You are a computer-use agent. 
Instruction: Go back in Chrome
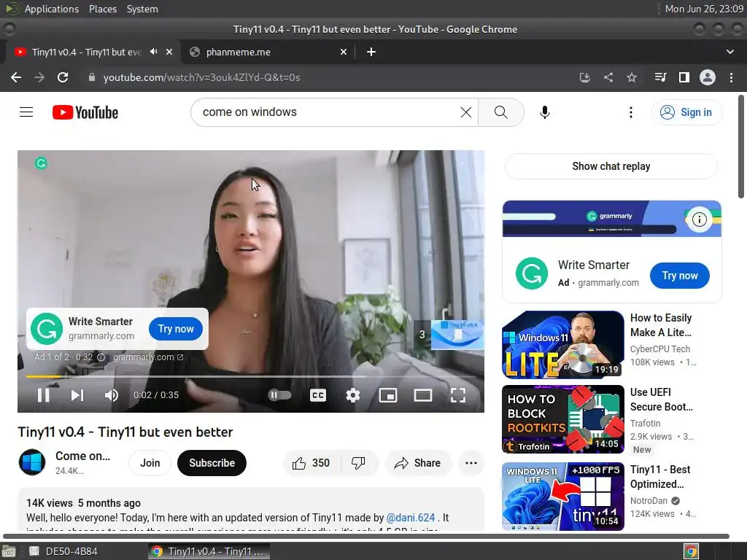[x=16, y=77]
